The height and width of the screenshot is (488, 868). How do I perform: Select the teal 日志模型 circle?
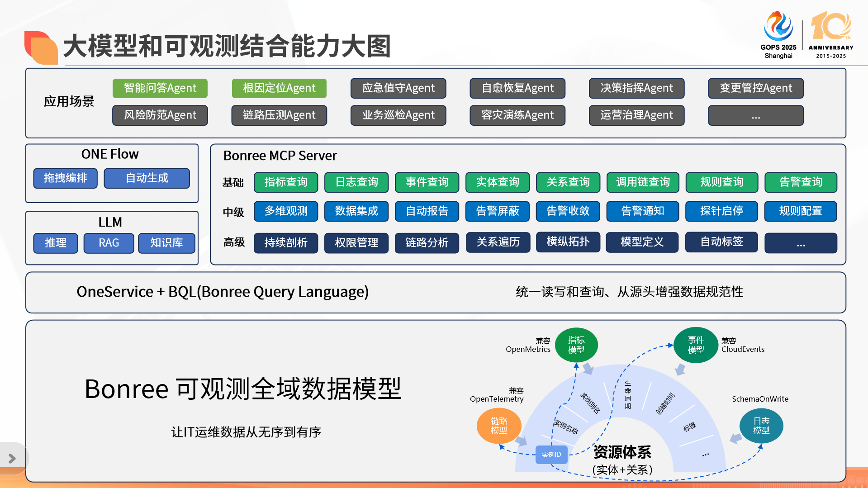(x=761, y=426)
